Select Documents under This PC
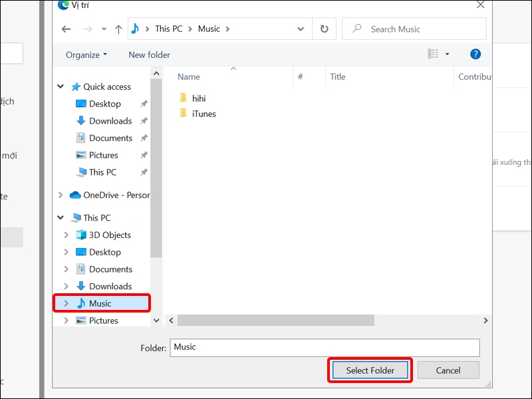 tap(110, 269)
